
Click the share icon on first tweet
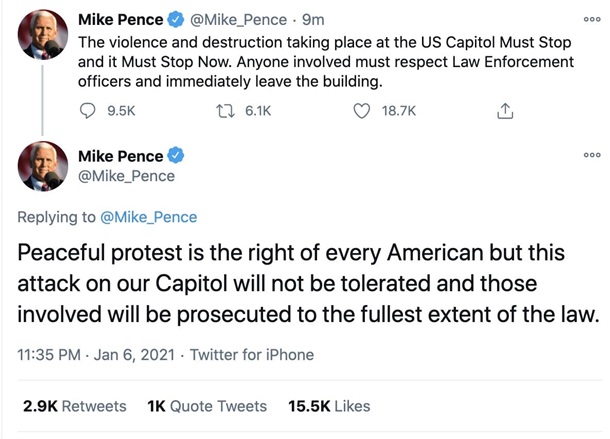point(503,113)
